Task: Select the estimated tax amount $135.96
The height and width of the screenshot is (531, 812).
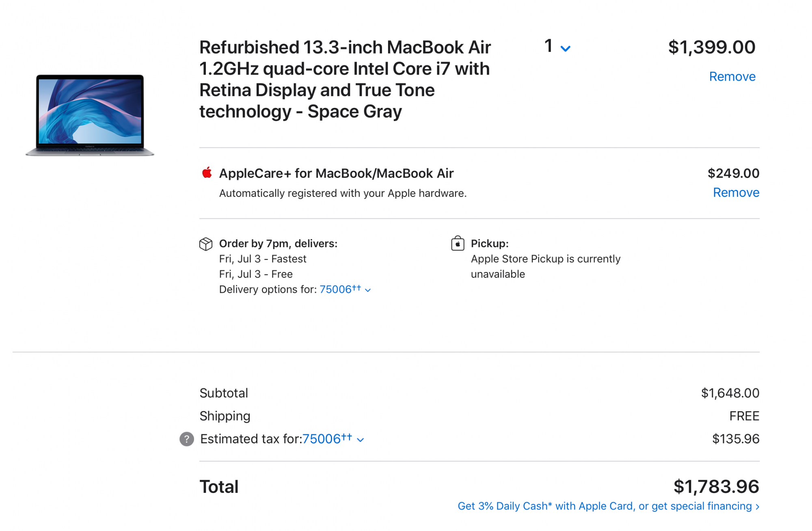Action: coord(736,439)
